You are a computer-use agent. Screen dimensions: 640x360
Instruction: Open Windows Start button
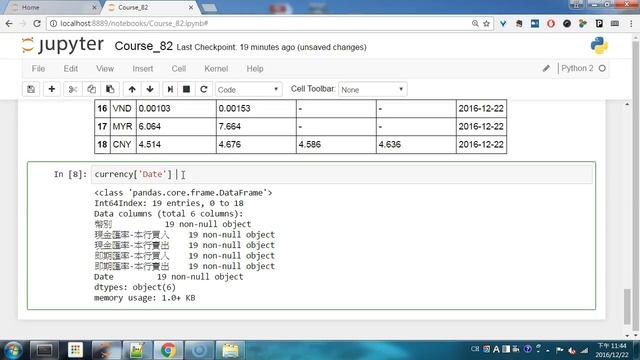point(13,350)
